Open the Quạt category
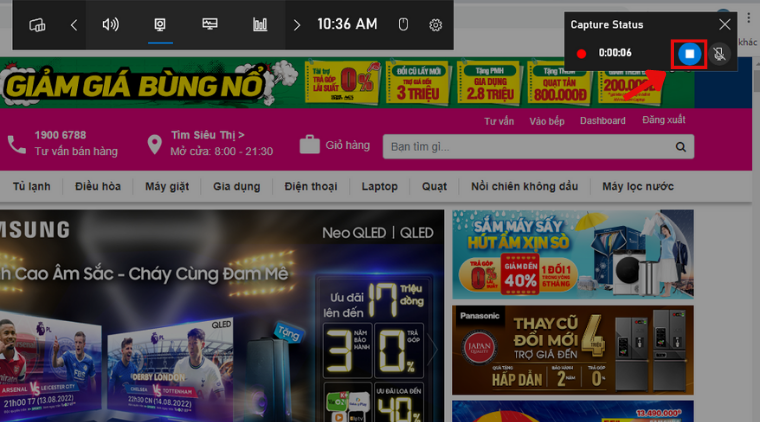760x422 pixels. [434, 187]
